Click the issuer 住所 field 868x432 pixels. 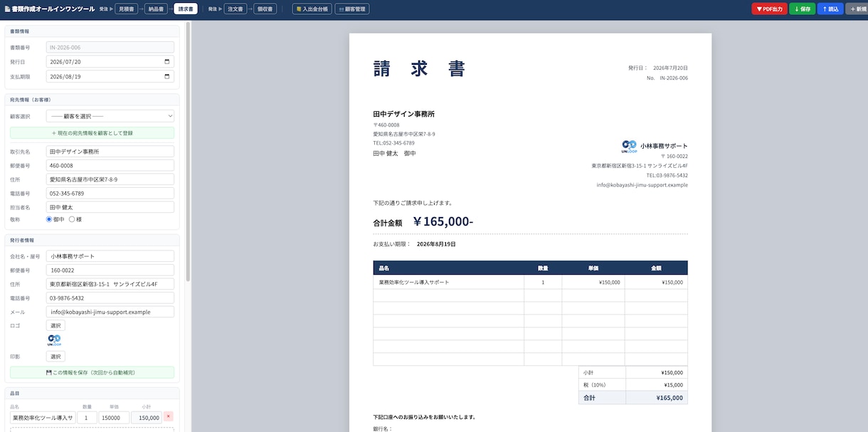(x=110, y=284)
